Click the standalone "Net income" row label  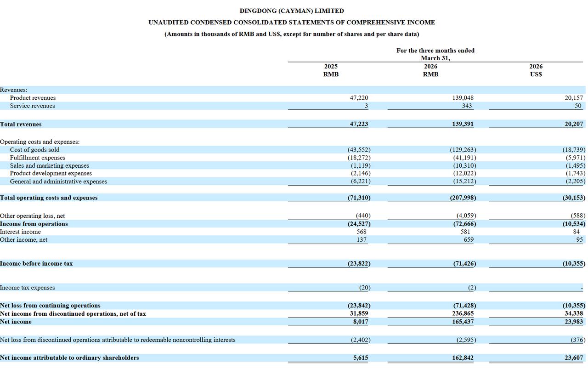[16, 322]
